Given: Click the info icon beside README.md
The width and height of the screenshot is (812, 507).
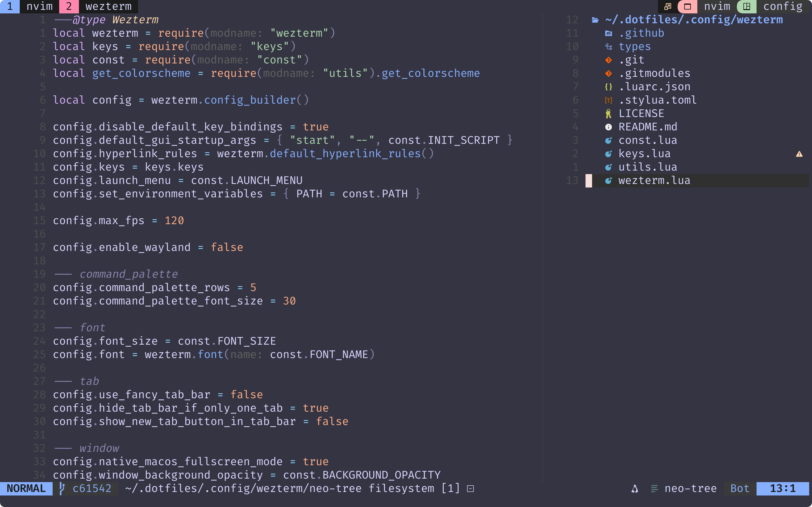Looking at the screenshot, I should point(609,127).
